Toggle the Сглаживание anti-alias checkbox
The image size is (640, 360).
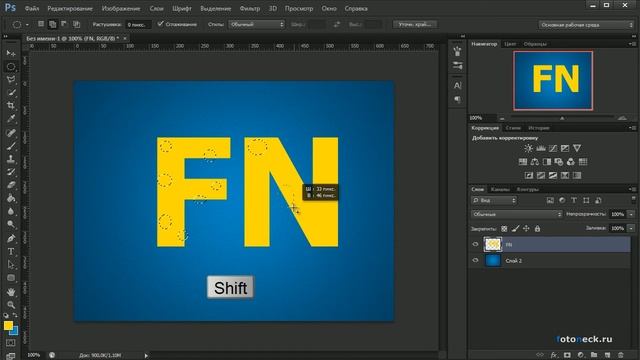pos(160,24)
